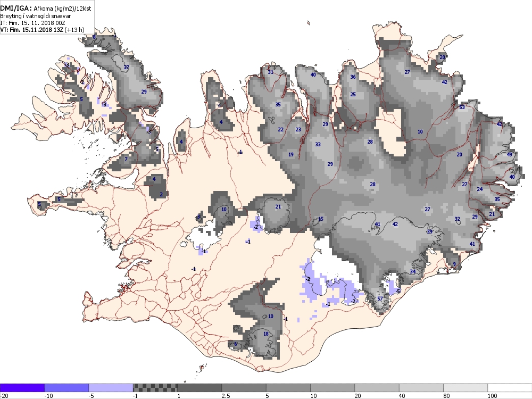Click the map value '18' on the southern glacier
The width and height of the screenshot is (532, 399).
(x=266, y=334)
